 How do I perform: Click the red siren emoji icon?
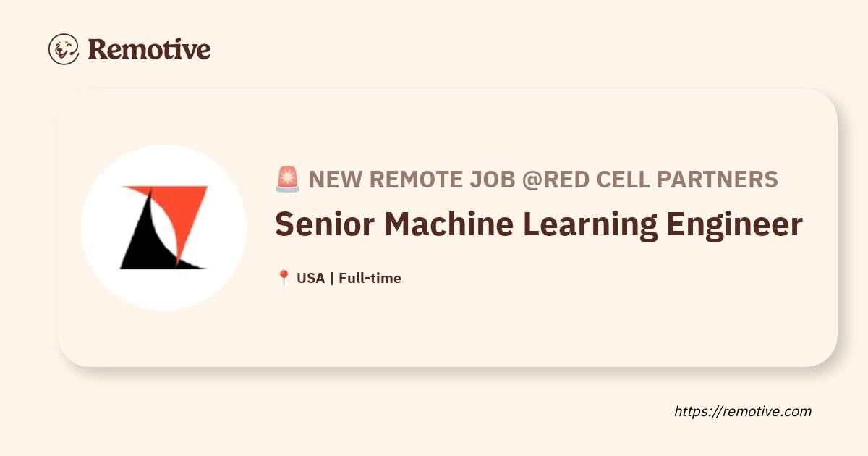[x=287, y=180]
